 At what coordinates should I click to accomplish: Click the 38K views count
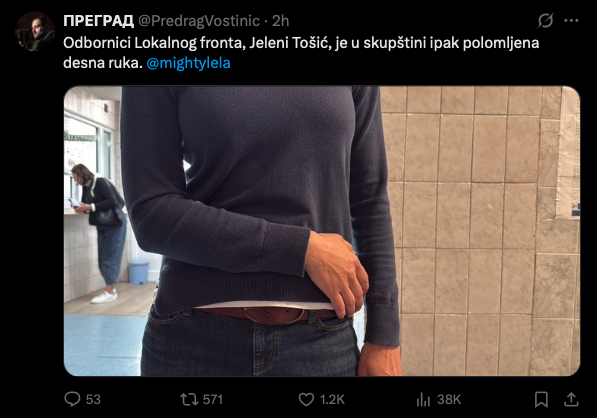click(x=449, y=399)
